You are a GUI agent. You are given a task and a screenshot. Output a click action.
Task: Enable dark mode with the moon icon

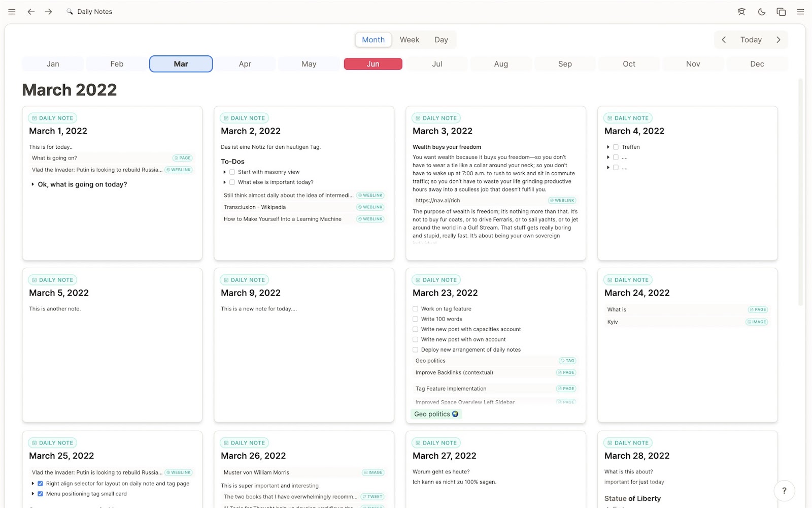coord(761,11)
